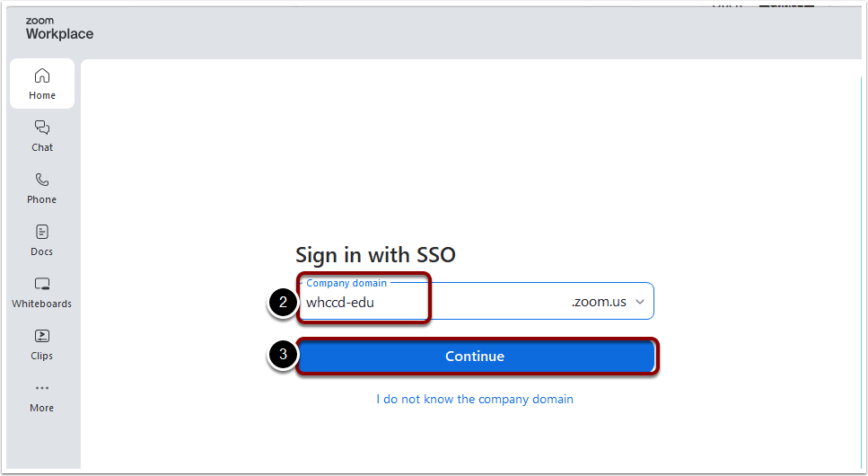
Task: Open the .zoom.us suffix selector
Action: [608, 302]
